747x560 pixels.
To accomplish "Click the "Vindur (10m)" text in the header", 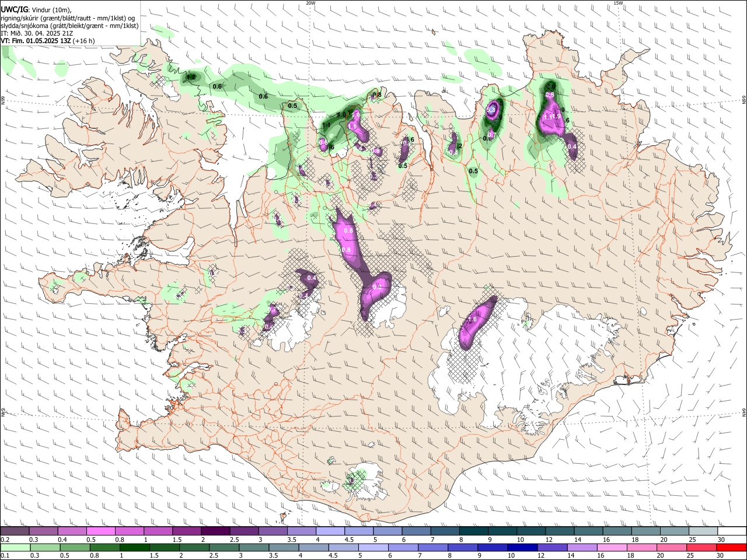I will tap(51, 9).
